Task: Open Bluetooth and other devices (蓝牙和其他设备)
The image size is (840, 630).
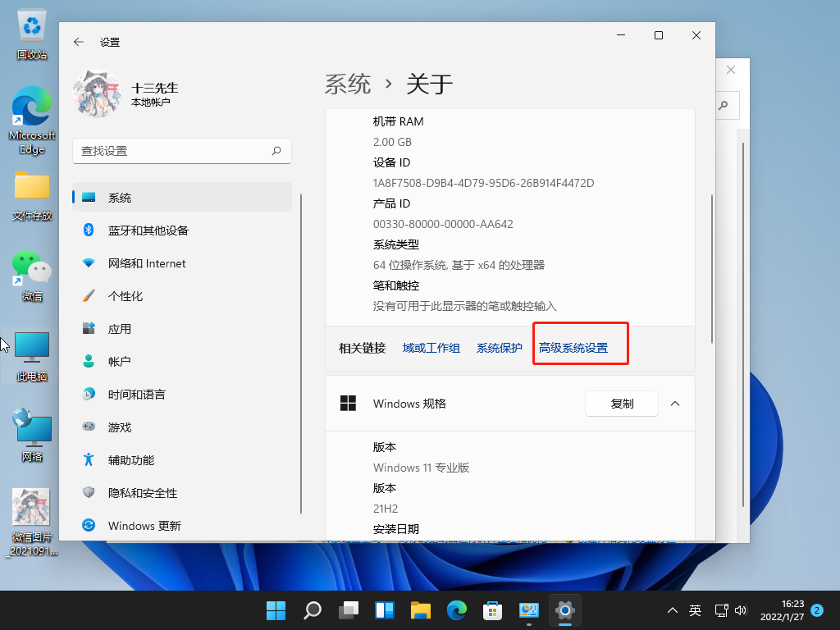Action: [148, 231]
